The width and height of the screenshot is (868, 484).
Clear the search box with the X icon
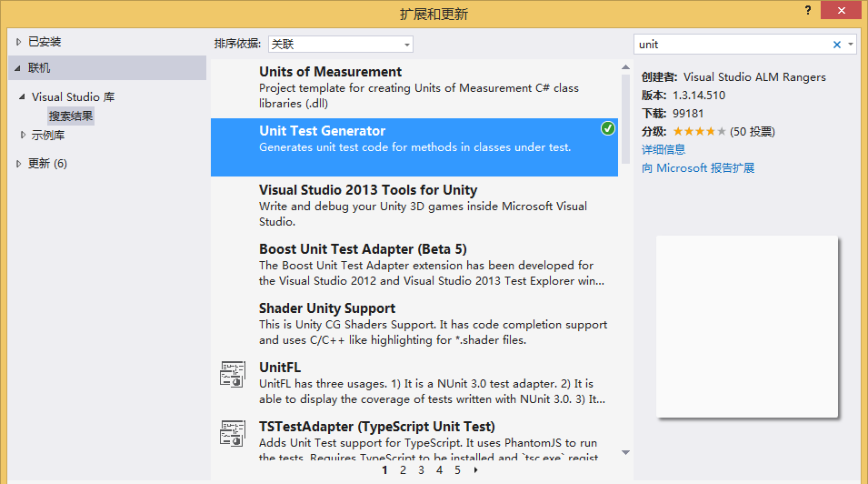pyautogui.click(x=836, y=45)
